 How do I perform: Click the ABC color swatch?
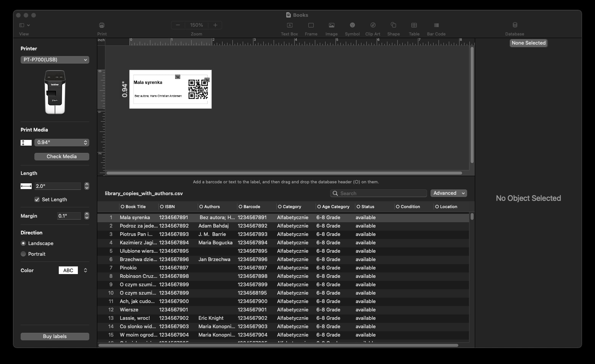pos(68,270)
